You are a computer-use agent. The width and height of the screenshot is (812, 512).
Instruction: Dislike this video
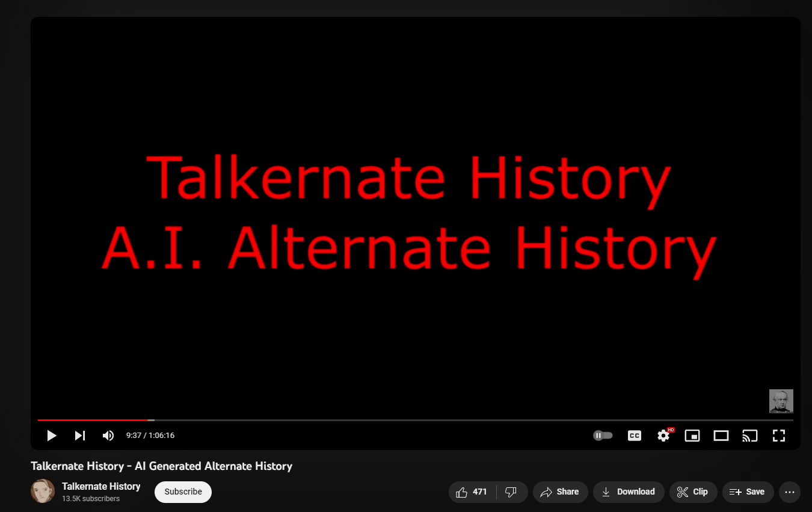coord(512,492)
